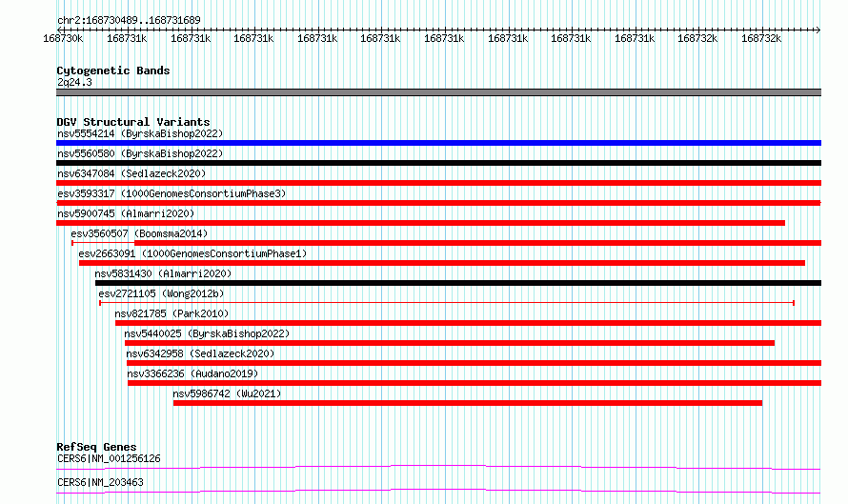The width and height of the screenshot is (848, 504).
Task: Open the nsv5560580 (ByrskaBishop2022) label
Action: 140,153
